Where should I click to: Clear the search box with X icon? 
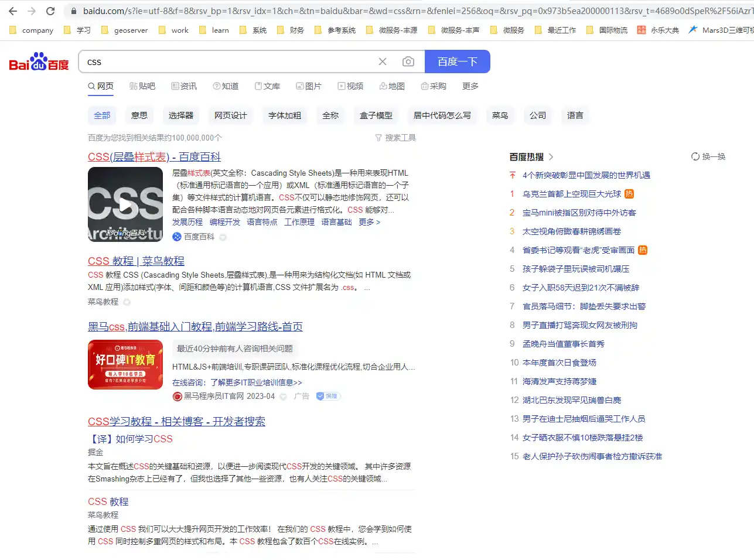click(383, 62)
